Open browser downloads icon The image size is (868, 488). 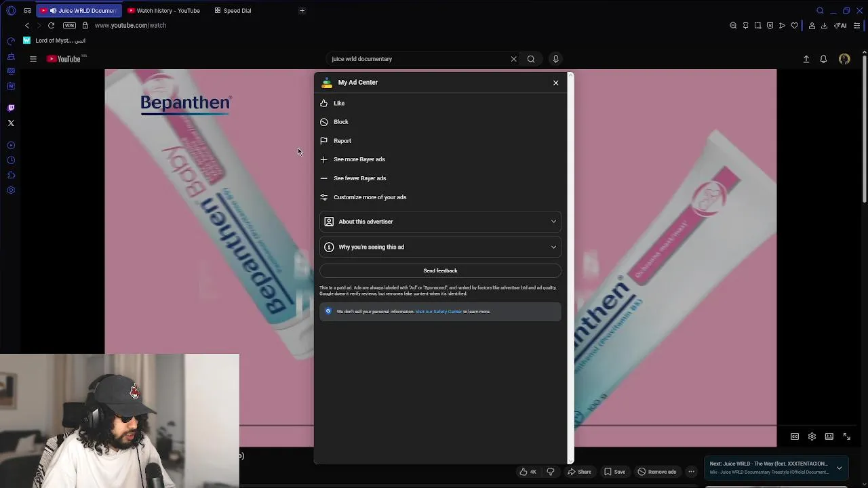pos(824,26)
